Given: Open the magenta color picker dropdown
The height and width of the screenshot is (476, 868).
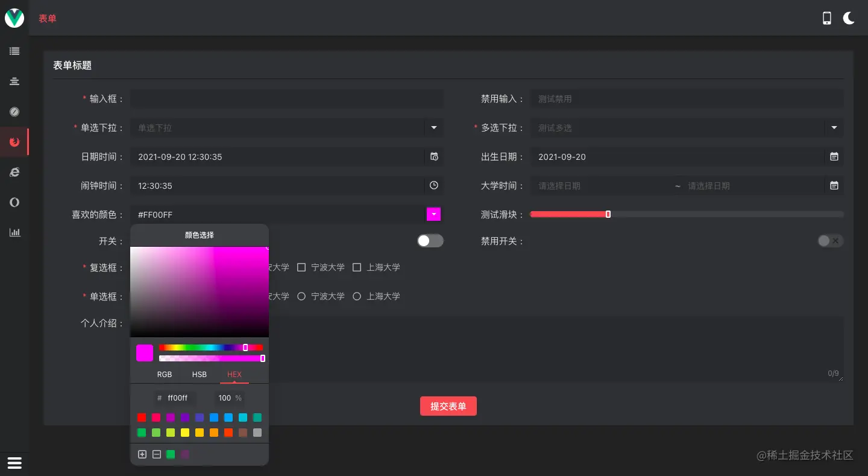Looking at the screenshot, I should [433, 214].
